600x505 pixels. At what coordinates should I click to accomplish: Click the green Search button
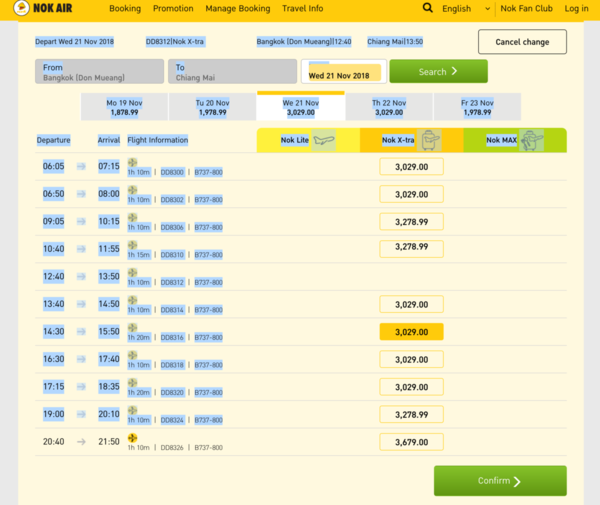(439, 71)
